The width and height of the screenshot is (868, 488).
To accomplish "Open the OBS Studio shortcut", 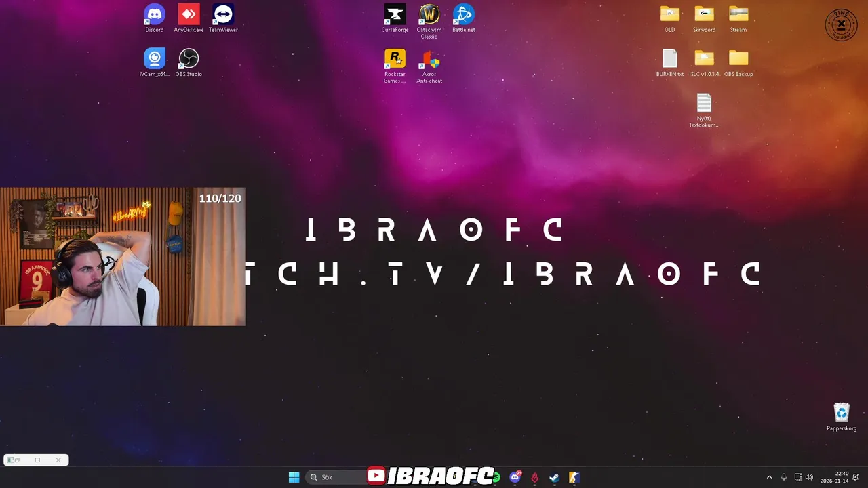I will point(189,62).
